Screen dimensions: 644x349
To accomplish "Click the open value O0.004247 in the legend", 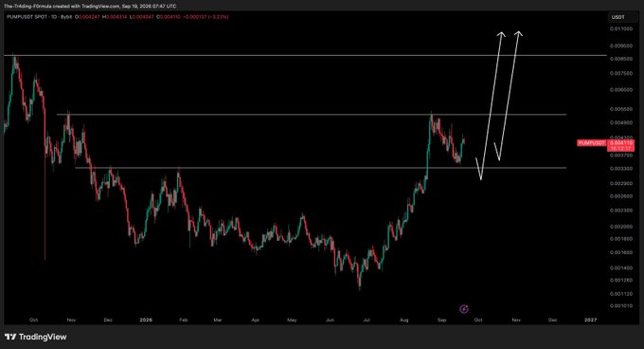I will pyautogui.click(x=87, y=17).
